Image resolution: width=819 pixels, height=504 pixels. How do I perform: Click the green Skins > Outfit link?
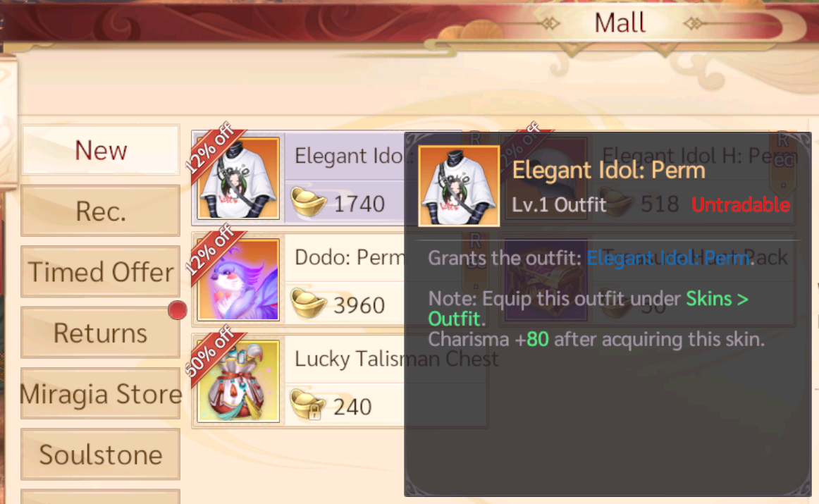pyautogui.click(x=588, y=309)
